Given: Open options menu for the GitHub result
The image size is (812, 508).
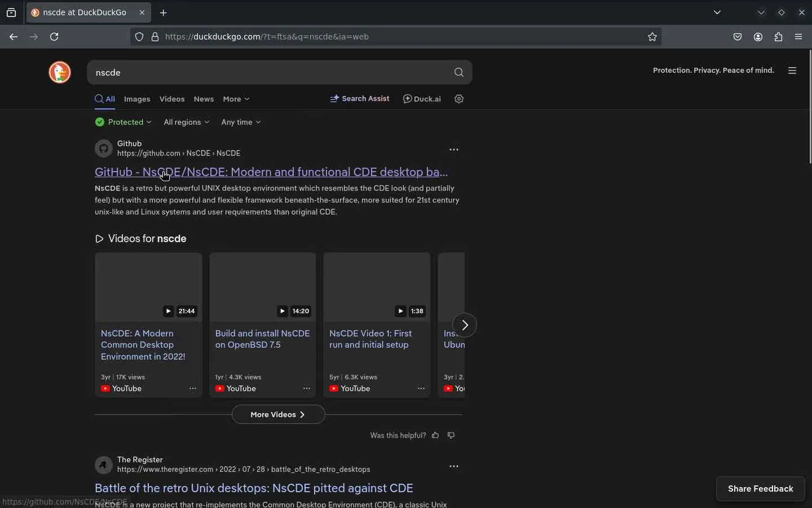Looking at the screenshot, I should [x=454, y=150].
